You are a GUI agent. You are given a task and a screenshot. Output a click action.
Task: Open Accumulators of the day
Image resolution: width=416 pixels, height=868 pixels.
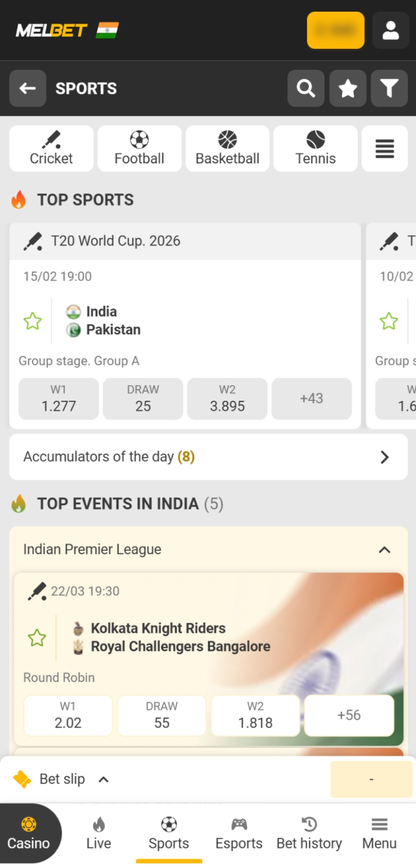(208, 457)
